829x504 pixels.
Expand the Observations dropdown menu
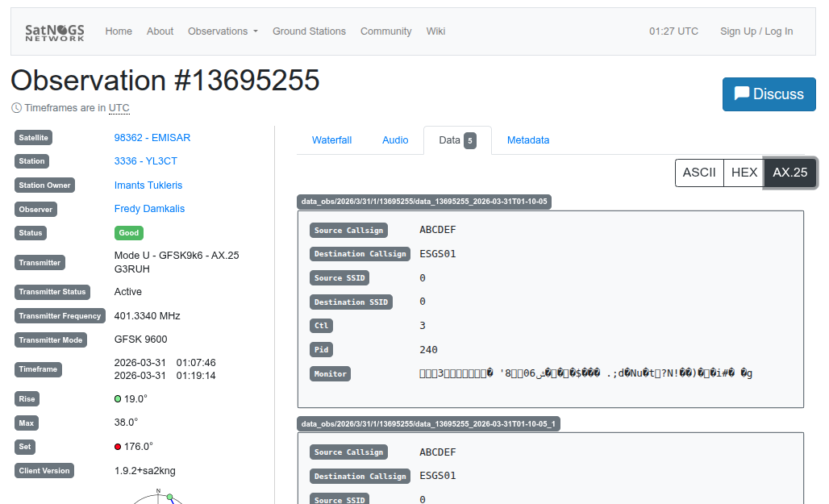coord(223,31)
